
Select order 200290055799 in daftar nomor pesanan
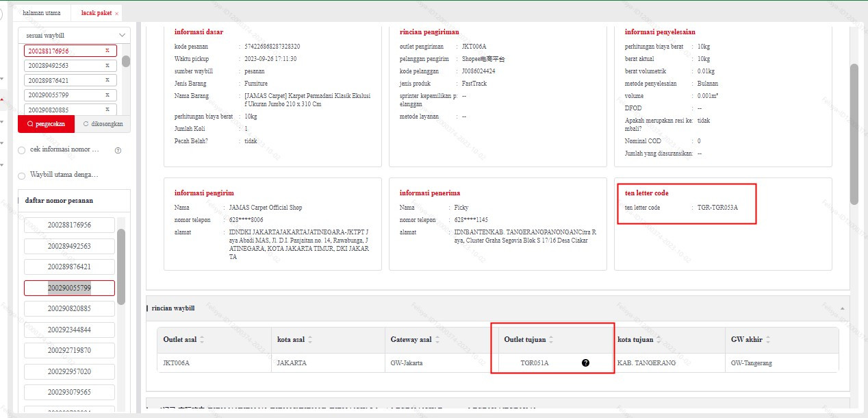pyautogui.click(x=69, y=288)
